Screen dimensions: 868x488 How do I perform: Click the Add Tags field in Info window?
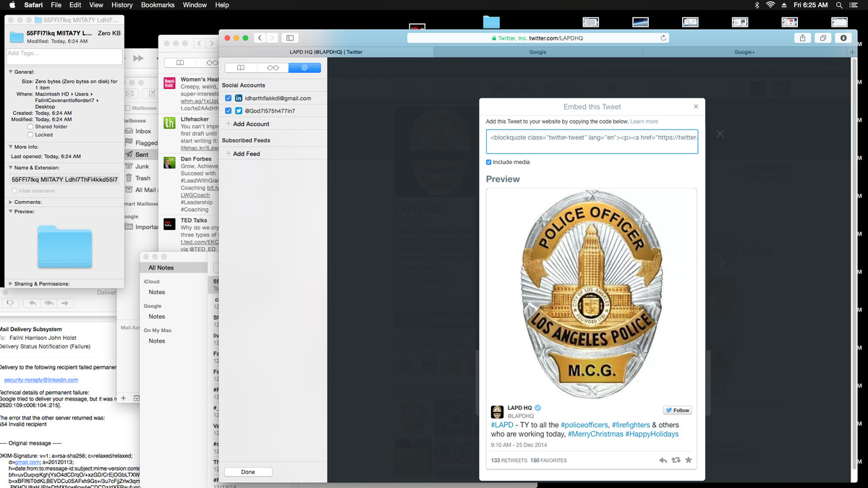64,56
